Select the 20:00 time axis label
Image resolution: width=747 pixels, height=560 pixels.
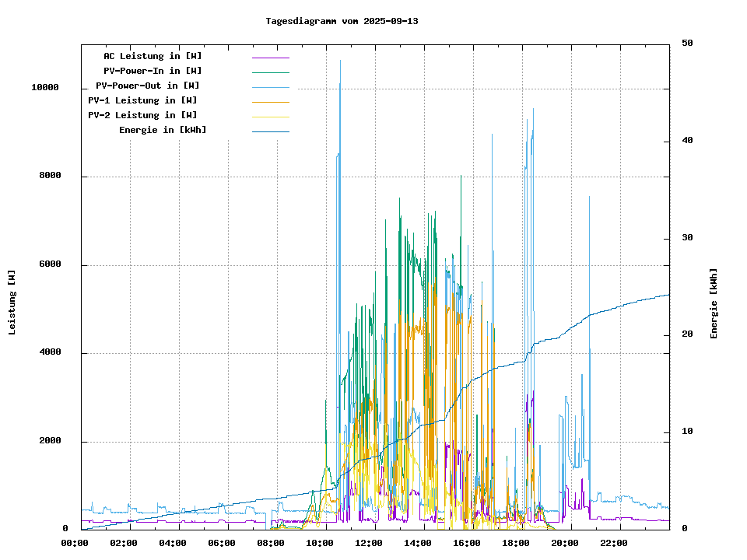click(565, 543)
